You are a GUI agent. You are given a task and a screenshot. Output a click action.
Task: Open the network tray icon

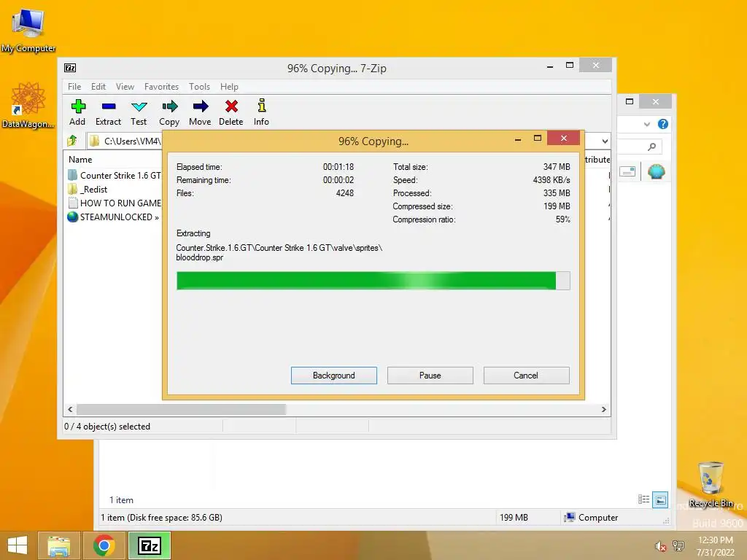[678, 545]
